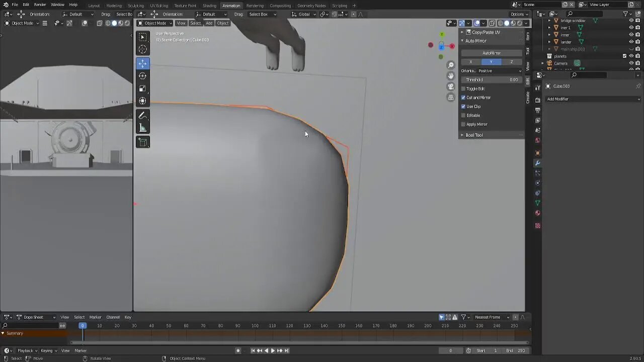Toggle camera view gizmo icon
Viewport: 644px width, 362px height.
coord(451,86)
